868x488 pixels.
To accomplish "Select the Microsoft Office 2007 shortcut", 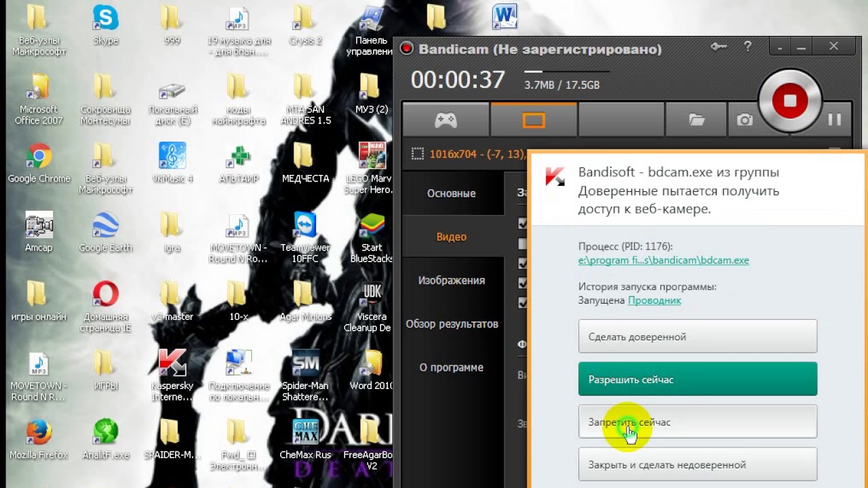I will pyautogui.click(x=39, y=100).
